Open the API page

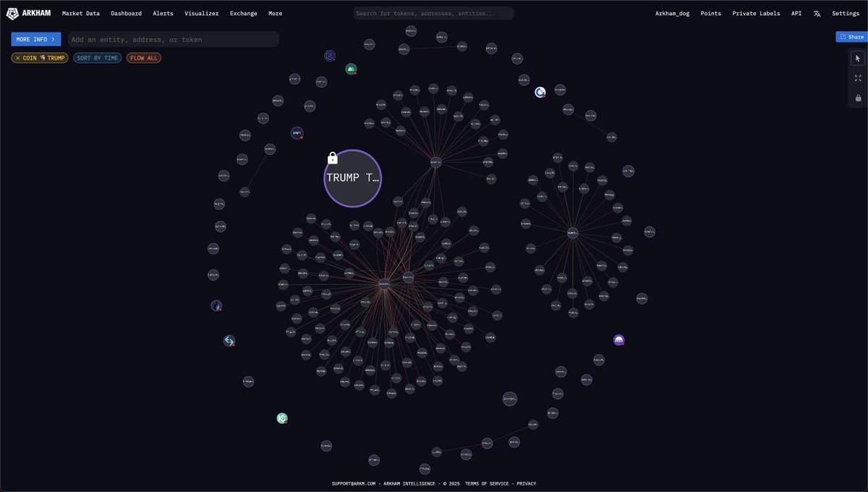[796, 13]
